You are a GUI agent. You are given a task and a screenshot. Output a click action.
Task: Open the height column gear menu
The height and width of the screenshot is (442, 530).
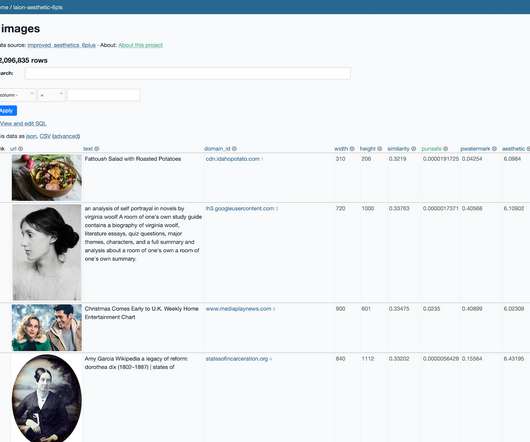(380, 149)
